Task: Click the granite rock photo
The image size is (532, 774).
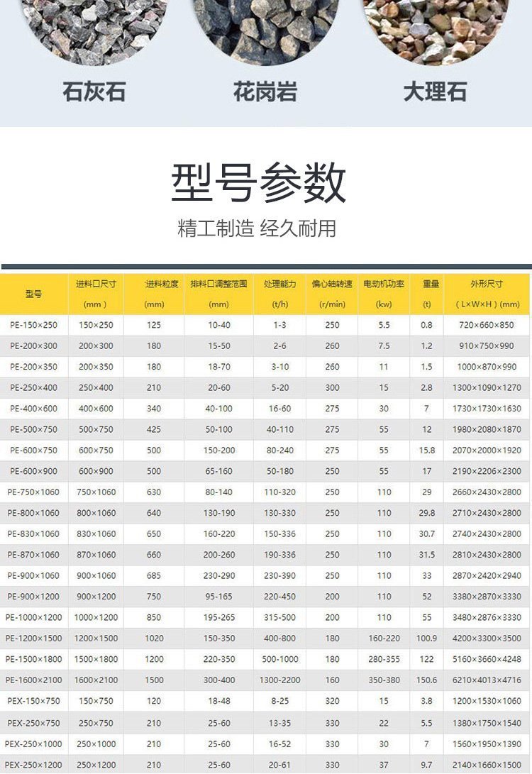Action: click(265, 28)
